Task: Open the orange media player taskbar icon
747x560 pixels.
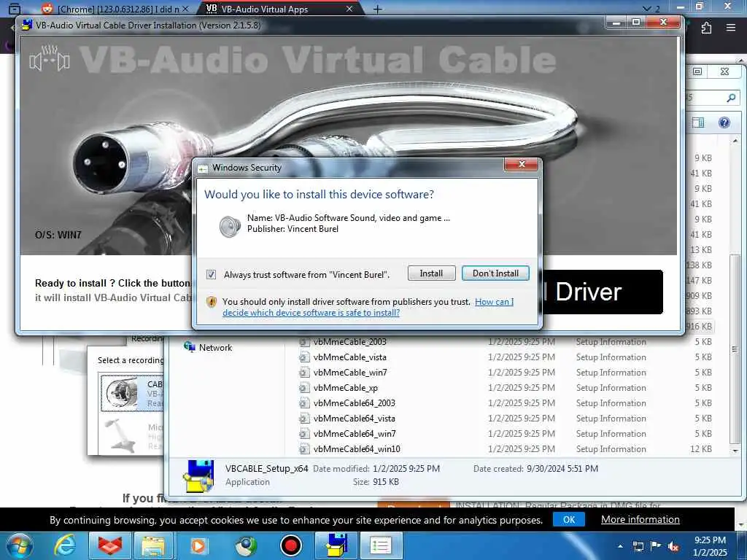Action: click(198, 546)
